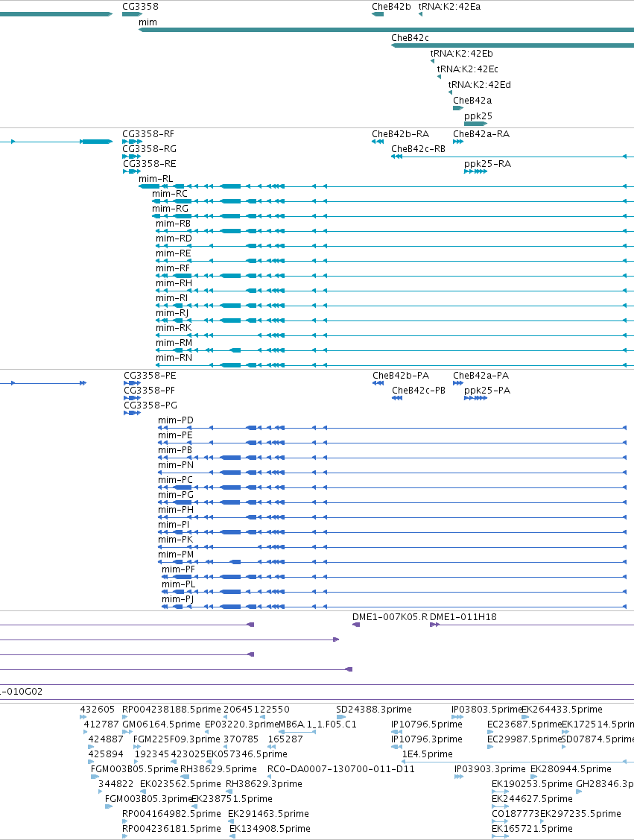Click the DME1-007K05.R clone label
This screenshot has width=634, height=840.
click(390, 617)
